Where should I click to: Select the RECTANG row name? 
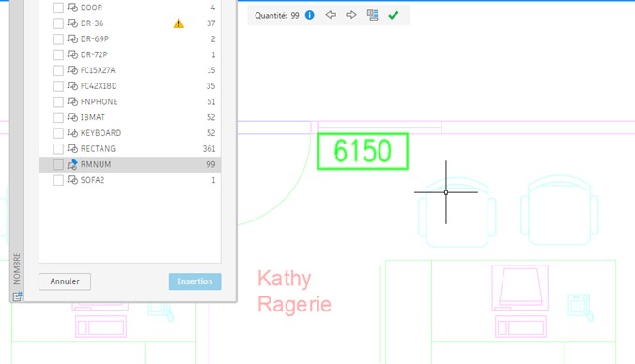98,149
